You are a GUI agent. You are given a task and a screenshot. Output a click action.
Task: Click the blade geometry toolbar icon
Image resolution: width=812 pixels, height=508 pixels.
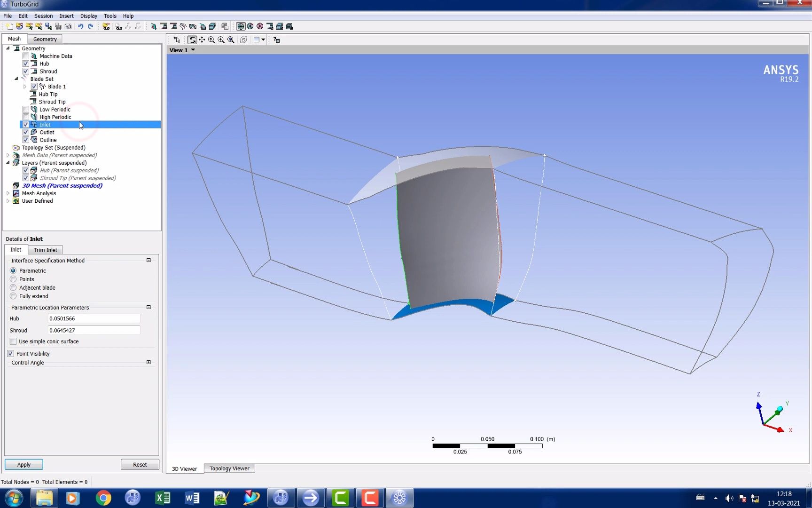pos(183,26)
